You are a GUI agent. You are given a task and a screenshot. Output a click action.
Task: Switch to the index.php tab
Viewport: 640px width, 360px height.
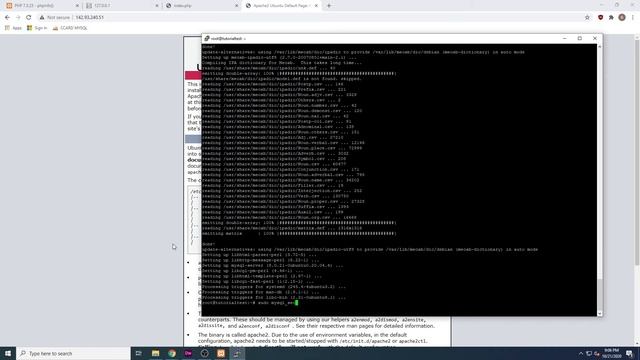tap(201, 6)
